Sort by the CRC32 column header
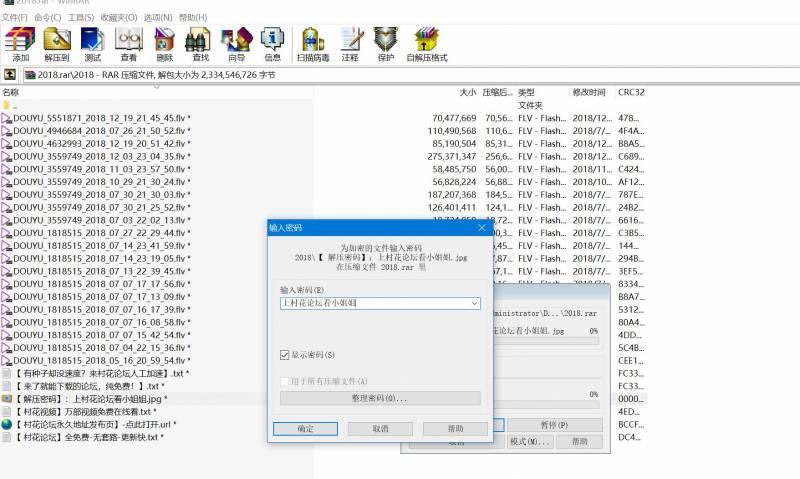The height and width of the screenshot is (479, 800). pyautogui.click(x=631, y=92)
